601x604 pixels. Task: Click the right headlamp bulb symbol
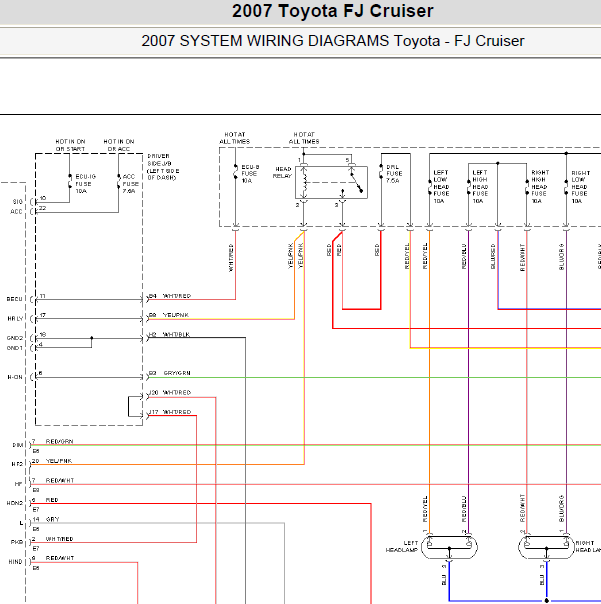[546, 546]
